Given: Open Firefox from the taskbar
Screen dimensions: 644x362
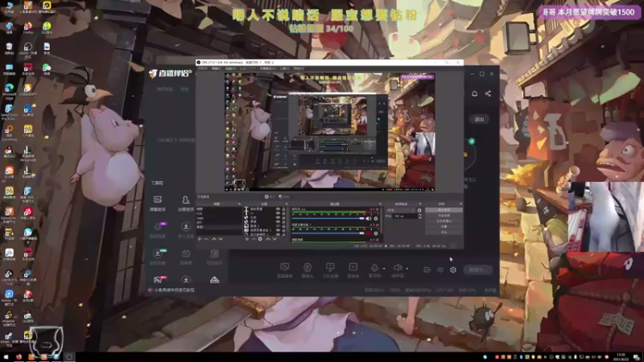Looking at the screenshot, I should (19, 357).
